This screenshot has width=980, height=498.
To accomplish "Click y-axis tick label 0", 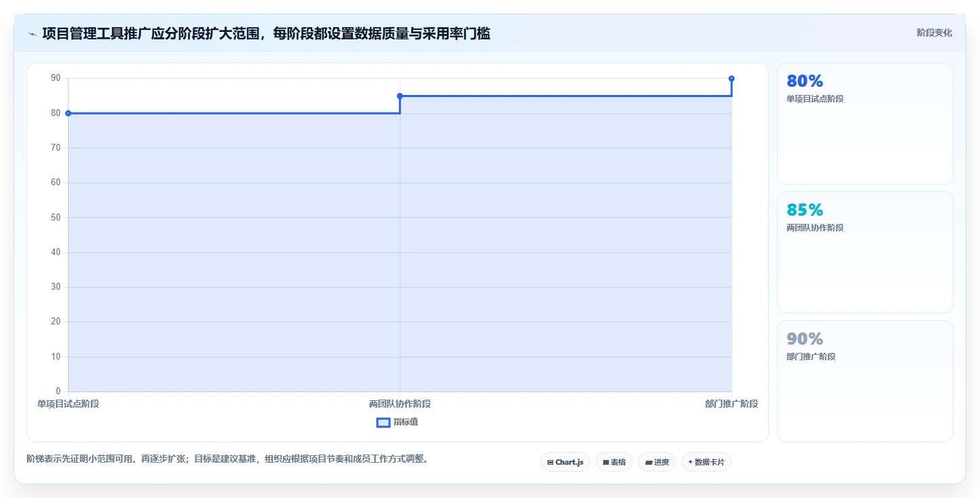I will [x=58, y=391].
